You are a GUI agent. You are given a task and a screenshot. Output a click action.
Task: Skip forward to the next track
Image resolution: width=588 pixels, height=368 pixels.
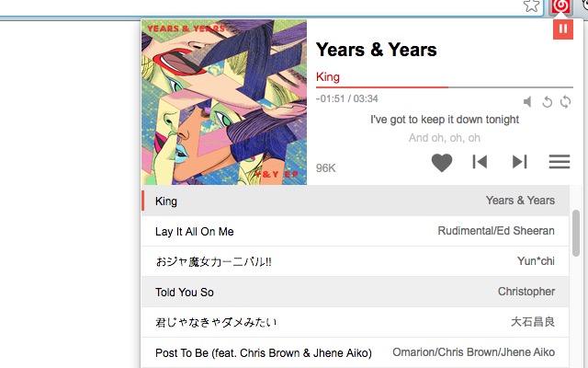pos(519,163)
